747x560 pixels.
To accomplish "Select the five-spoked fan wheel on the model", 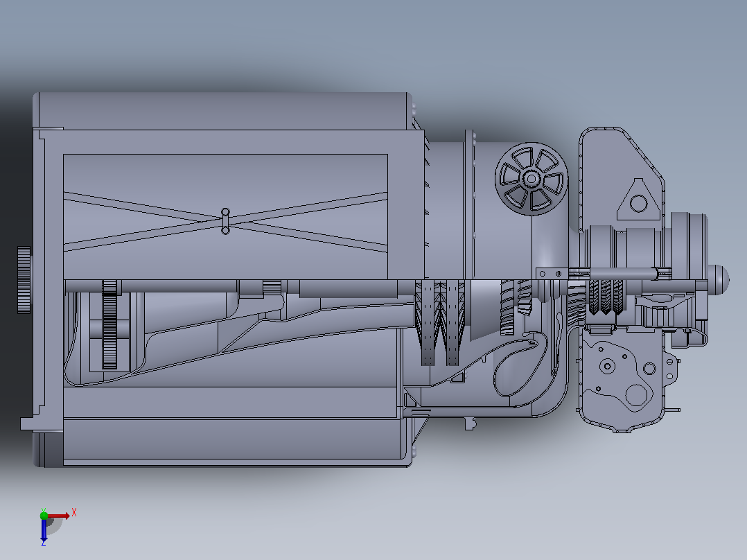I will 531,179.
